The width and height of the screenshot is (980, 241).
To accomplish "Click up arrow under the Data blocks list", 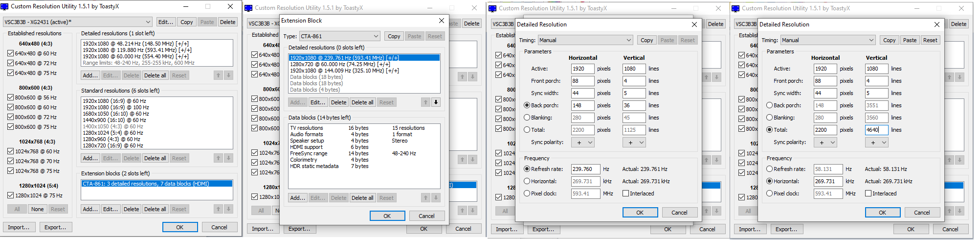I will point(426,198).
